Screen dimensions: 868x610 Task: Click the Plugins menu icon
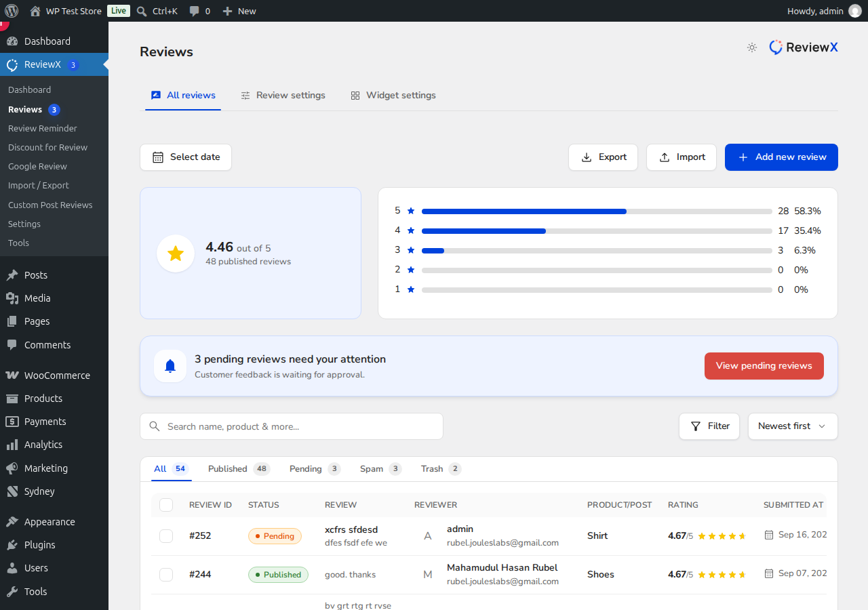12,545
